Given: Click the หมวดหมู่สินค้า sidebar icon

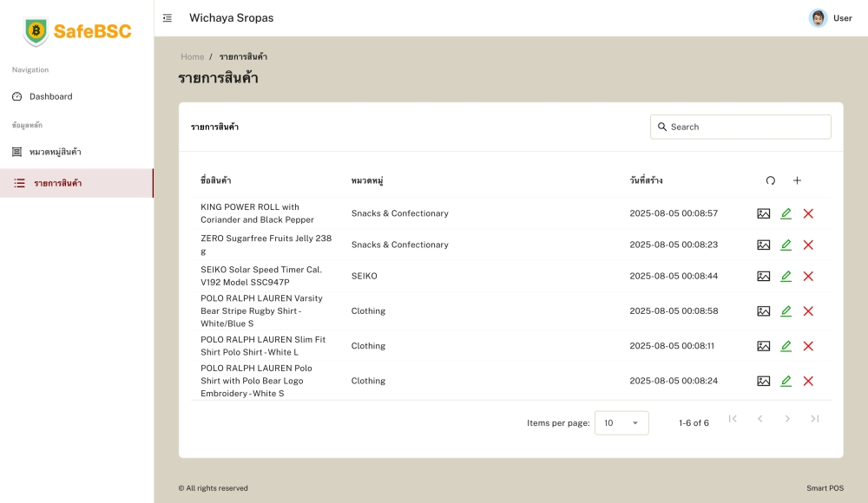Looking at the screenshot, I should tap(17, 152).
